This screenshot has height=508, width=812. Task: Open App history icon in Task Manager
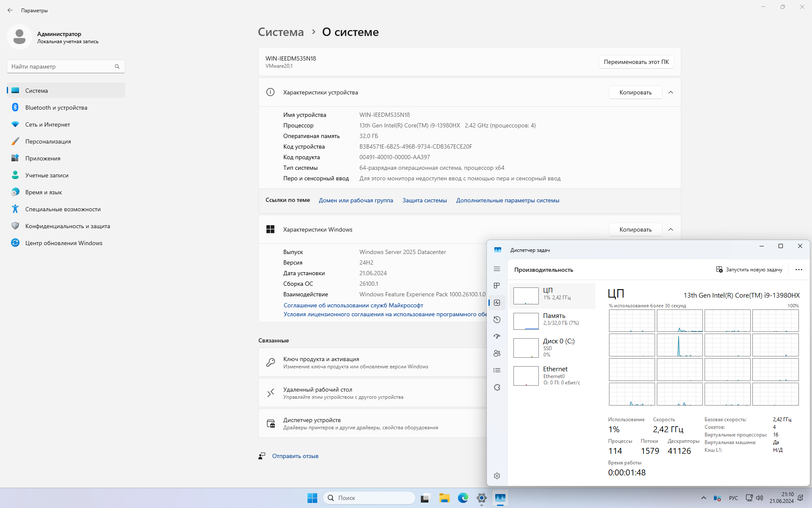coord(497,320)
